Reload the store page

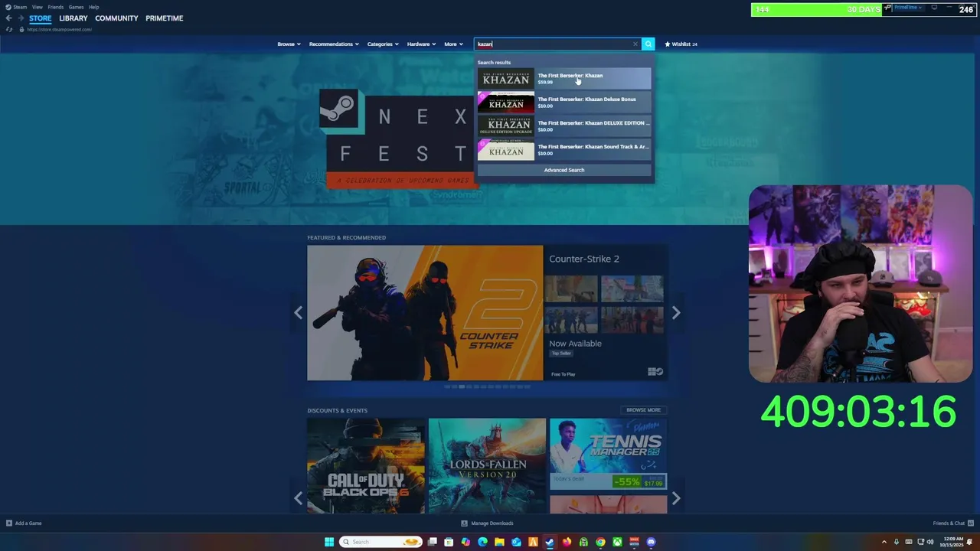click(x=9, y=29)
